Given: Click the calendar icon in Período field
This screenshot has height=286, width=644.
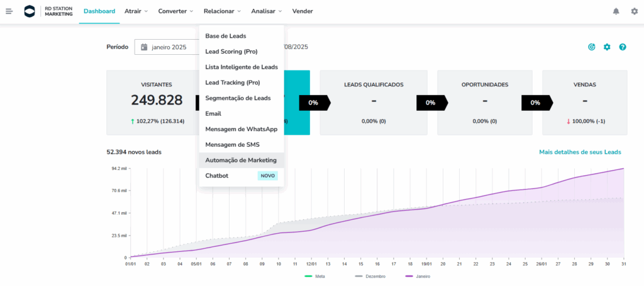Looking at the screenshot, I should (x=144, y=47).
